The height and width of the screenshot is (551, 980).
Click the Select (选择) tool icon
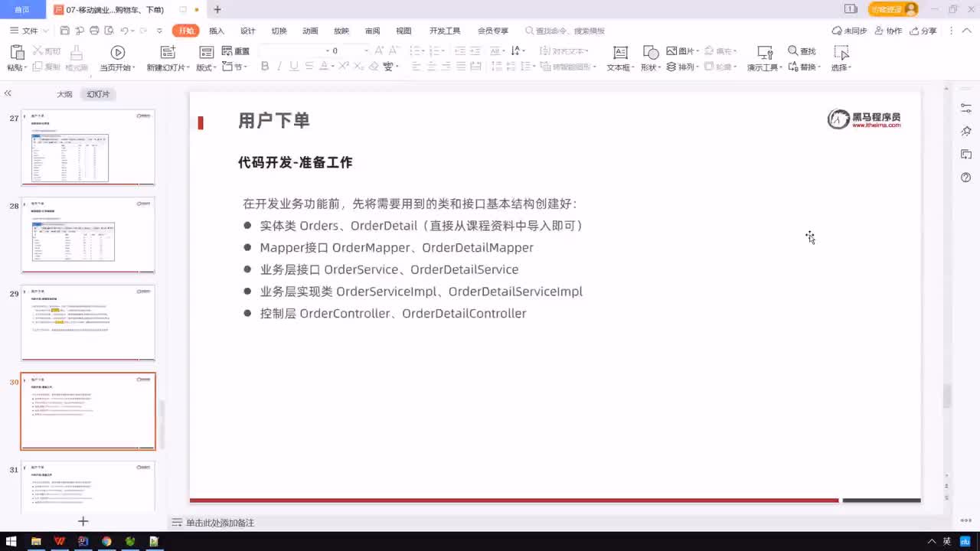(x=841, y=52)
